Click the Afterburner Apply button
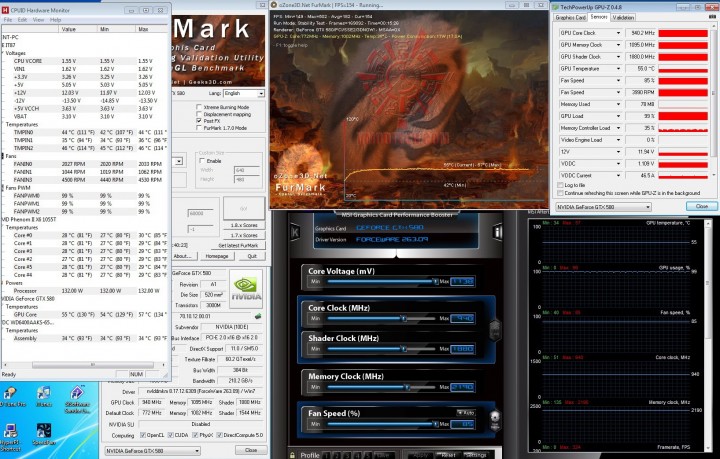The image size is (720, 459). 421,455
